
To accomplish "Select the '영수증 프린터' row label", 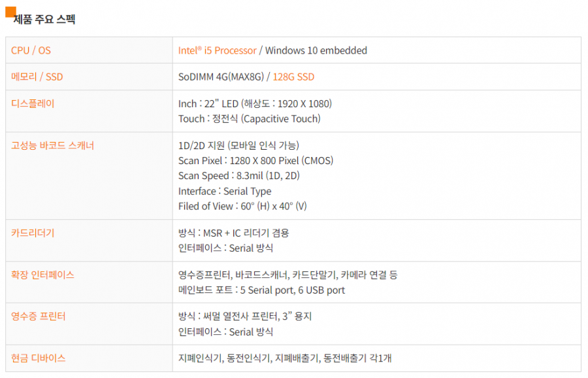I will (x=39, y=317).
